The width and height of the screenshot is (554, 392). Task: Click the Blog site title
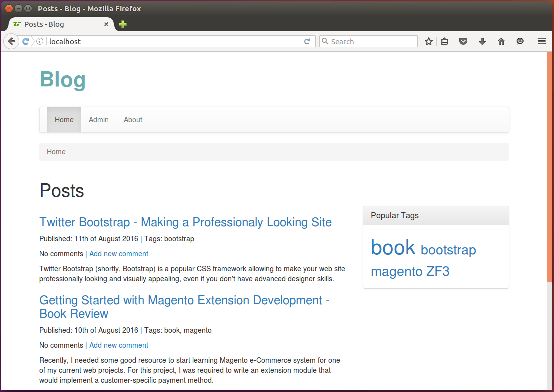[x=62, y=79]
